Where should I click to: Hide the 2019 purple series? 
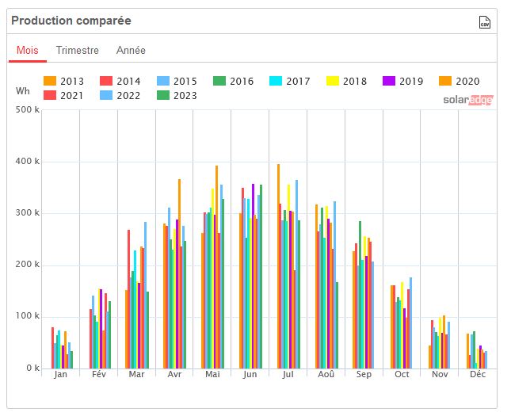pyautogui.click(x=402, y=81)
